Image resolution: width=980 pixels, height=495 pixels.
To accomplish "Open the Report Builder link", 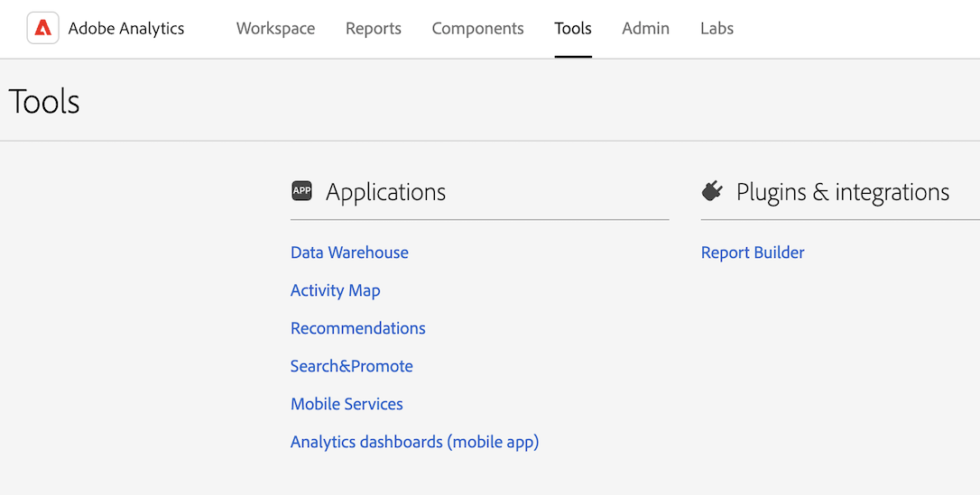I will tap(753, 252).
